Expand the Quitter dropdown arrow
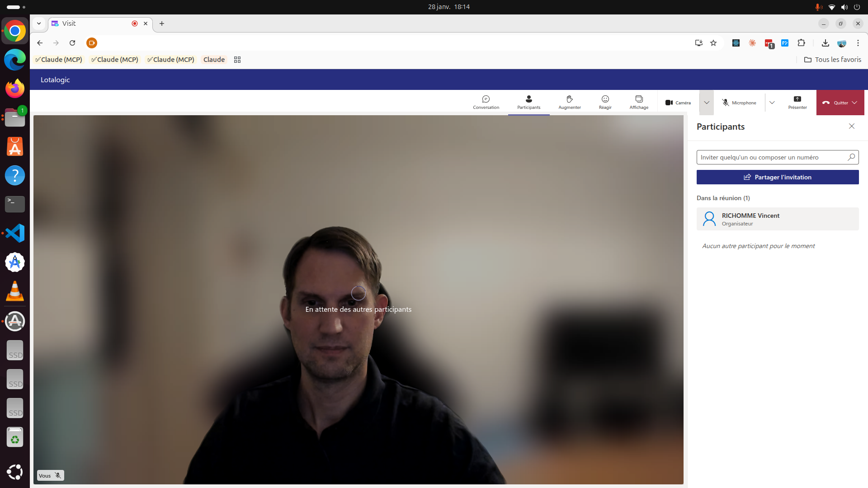Viewport: 868px width, 488px height. [854, 103]
